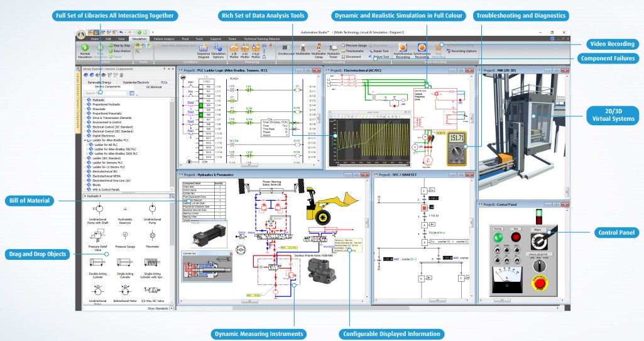
Task: Start Normal Simulation from the ribbon
Action: (x=85, y=49)
